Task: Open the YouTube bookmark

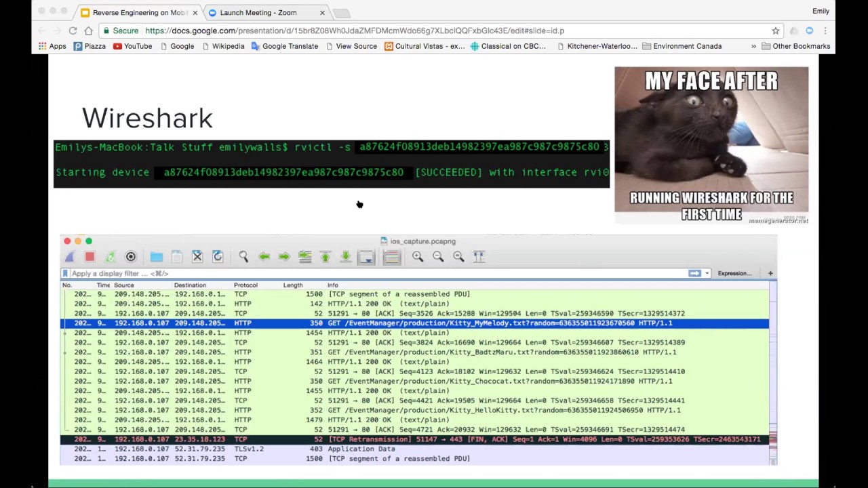Action: pyautogui.click(x=132, y=46)
